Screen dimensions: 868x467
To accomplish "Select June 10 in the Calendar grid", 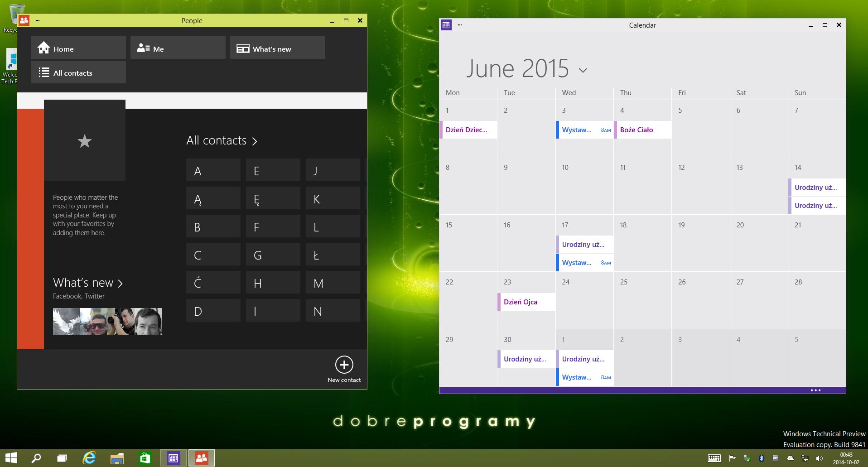I will tap(585, 186).
